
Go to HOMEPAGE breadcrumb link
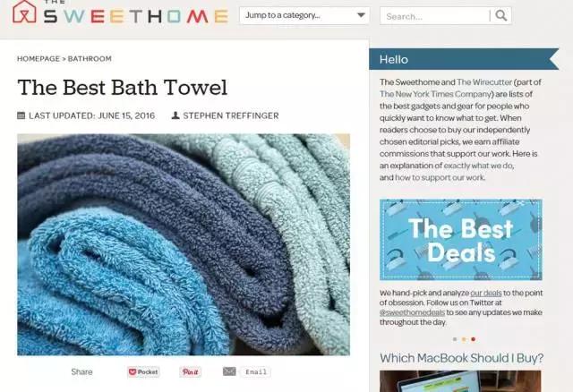tap(38, 59)
